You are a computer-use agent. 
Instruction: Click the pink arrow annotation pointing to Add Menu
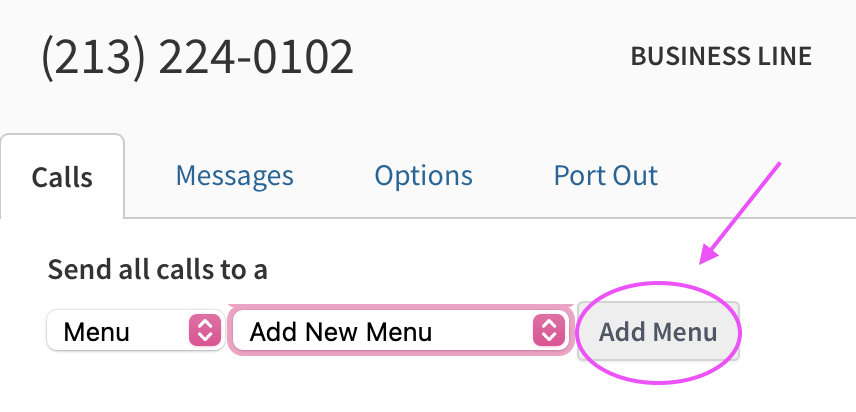click(742, 212)
